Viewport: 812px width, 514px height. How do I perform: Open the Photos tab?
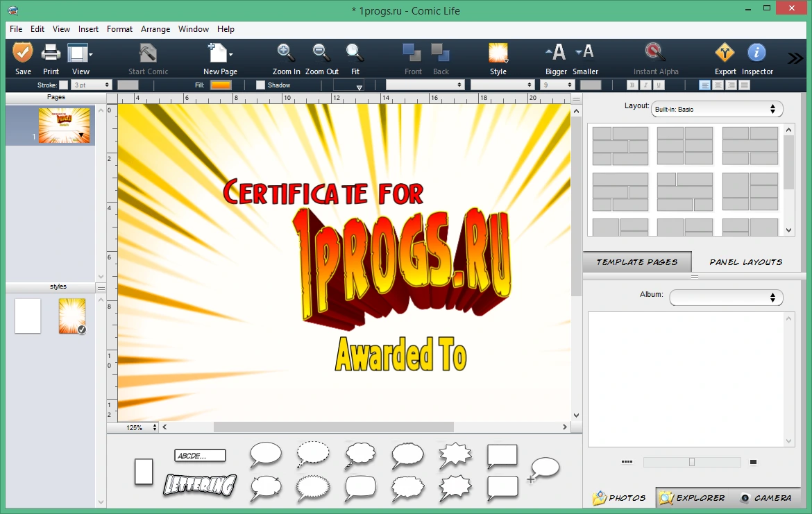pos(620,497)
